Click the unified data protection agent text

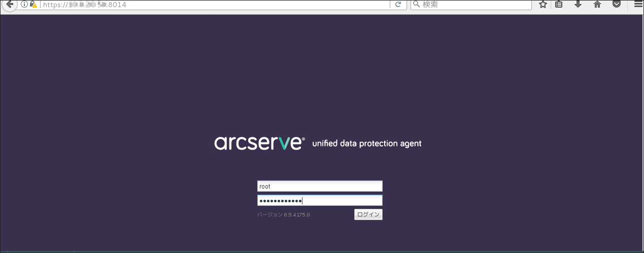[367, 143]
